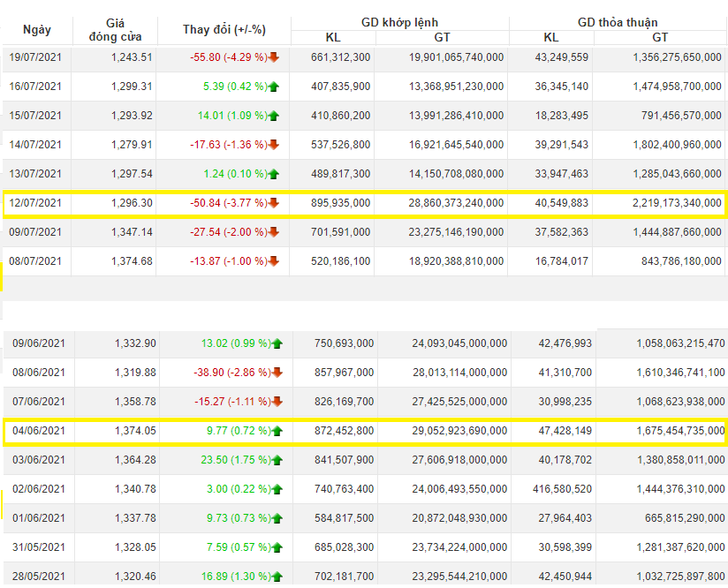Click negotiated volume 30,598,399

565,547
